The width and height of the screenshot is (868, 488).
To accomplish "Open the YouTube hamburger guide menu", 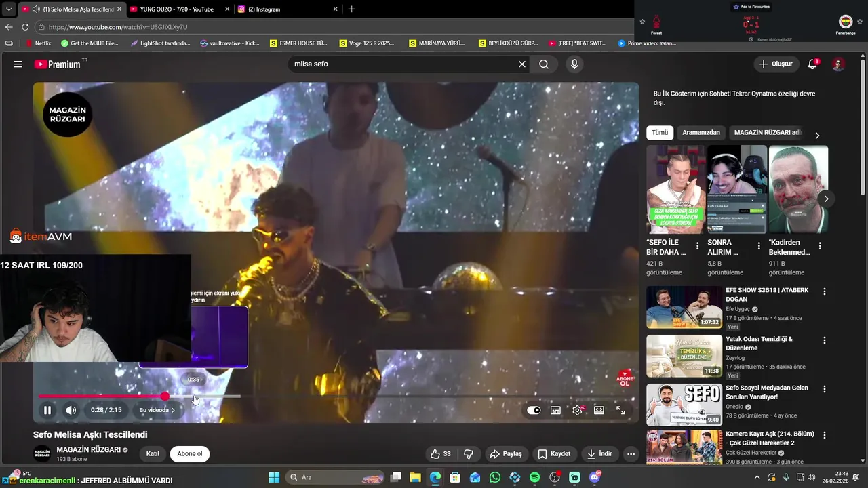I will (18, 64).
